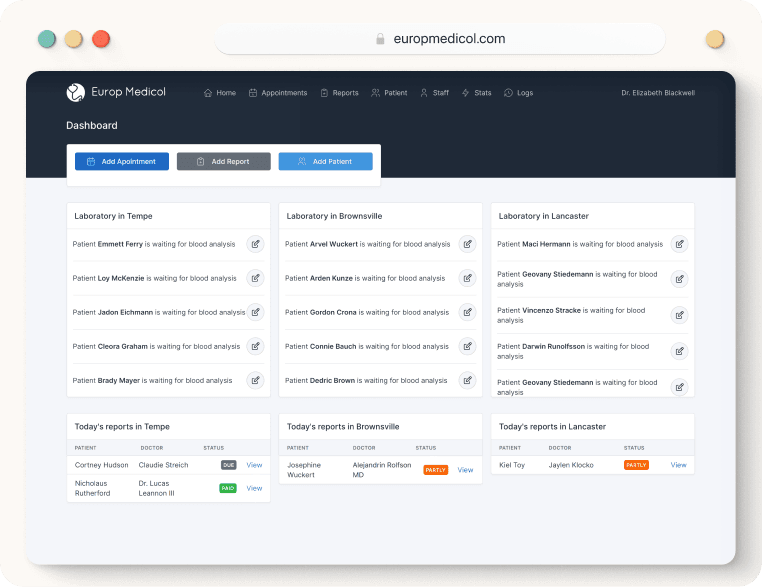
Task: Open the Stats menu
Action: (477, 93)
